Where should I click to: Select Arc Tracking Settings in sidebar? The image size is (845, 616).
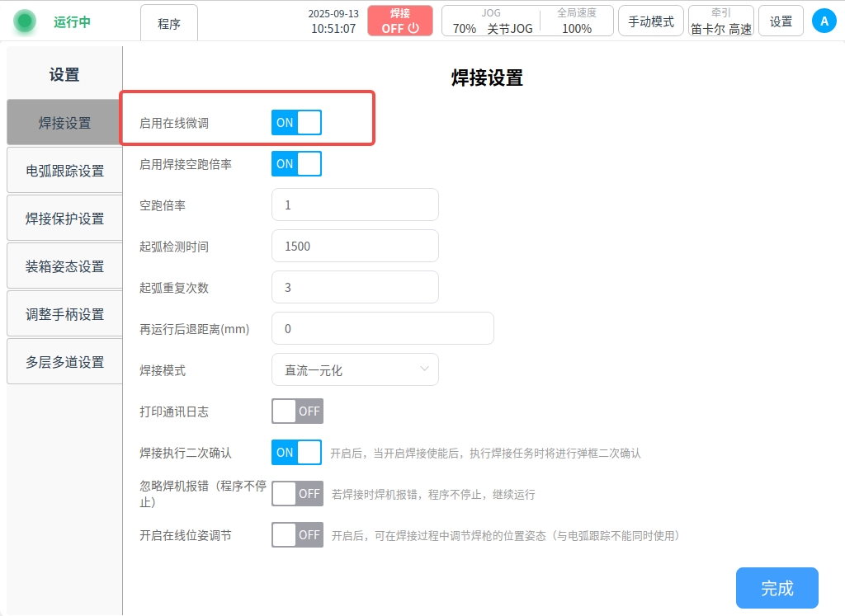[64, 171]
